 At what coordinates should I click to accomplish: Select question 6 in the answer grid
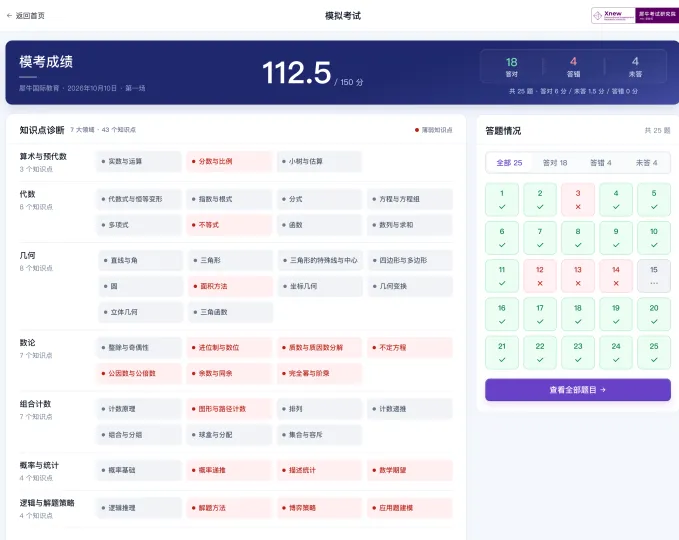[502, 238]
